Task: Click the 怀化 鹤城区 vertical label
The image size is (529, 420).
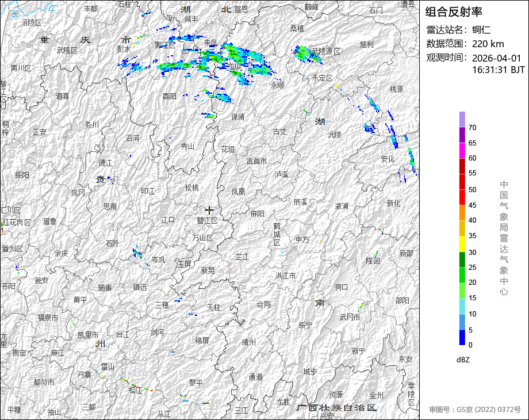Action: (277, 234)
